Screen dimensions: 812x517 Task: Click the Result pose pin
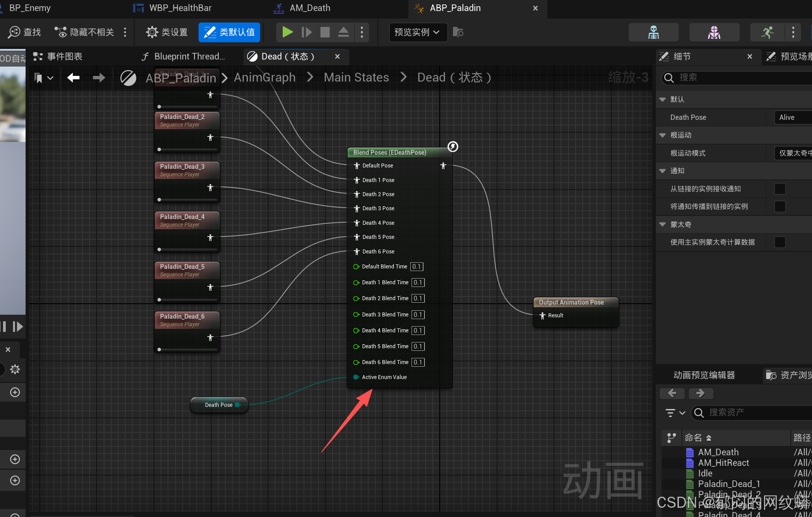(x=543, y=316)
